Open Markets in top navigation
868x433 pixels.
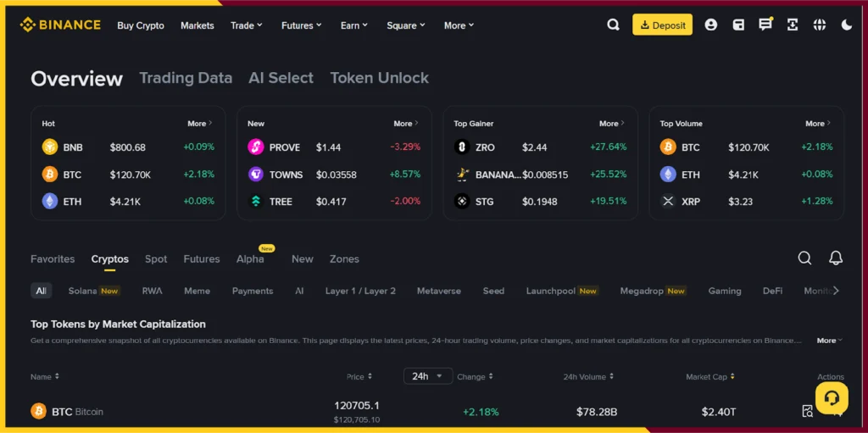click(x=197, y=25)
